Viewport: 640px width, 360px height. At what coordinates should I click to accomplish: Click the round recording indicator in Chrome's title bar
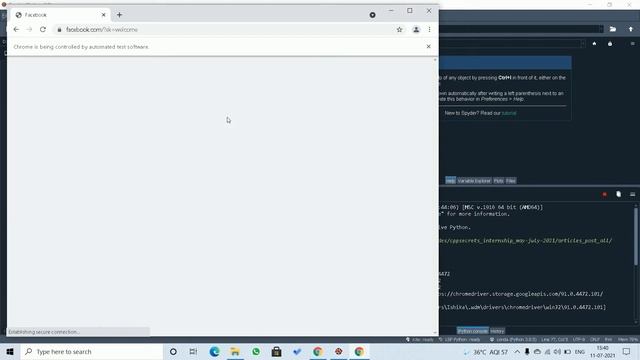[372, 15]
